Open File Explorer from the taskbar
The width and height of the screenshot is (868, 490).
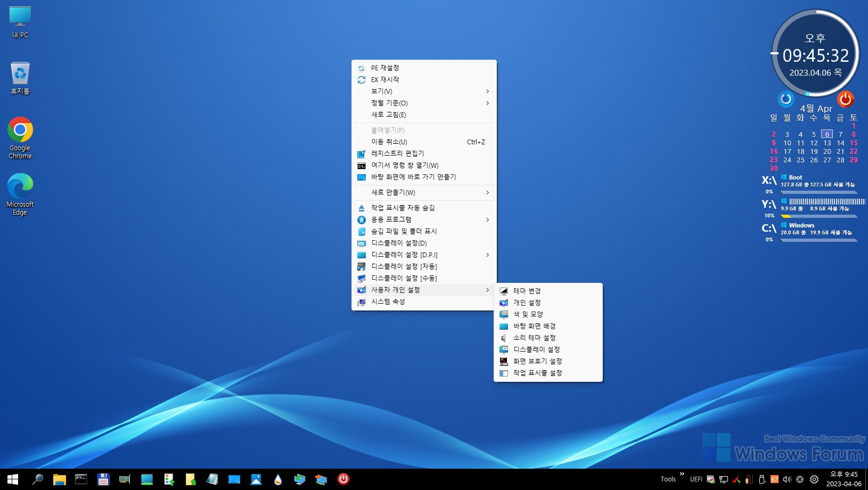pyautogui.click(x=59, y=479)
